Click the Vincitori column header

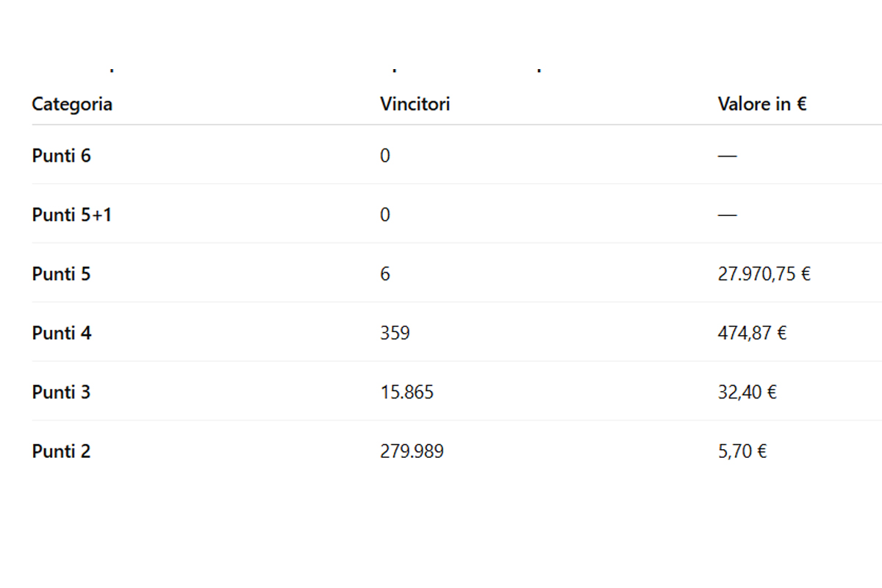click(415, 104)
